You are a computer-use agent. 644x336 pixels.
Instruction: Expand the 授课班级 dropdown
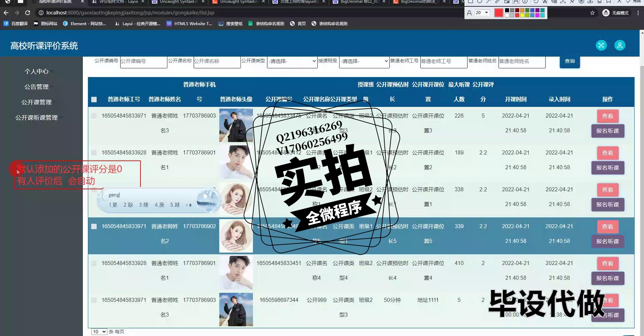pos(364,61)
